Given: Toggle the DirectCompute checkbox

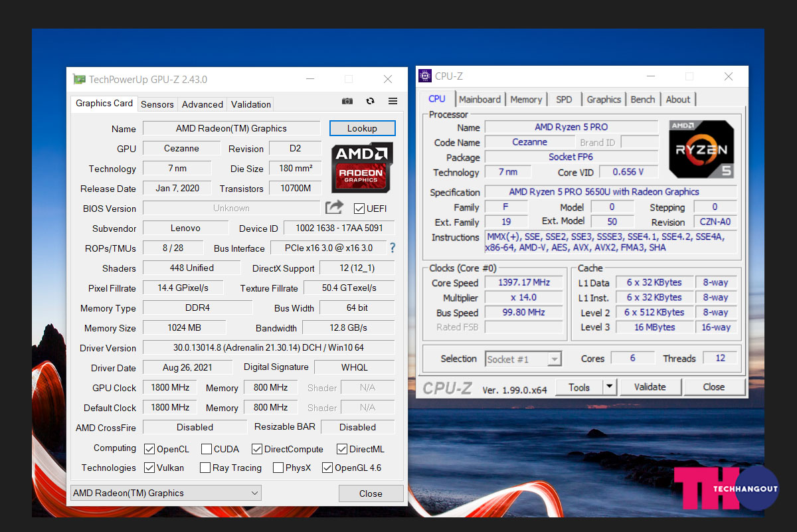Looking at the screenshot, I should (x=257, y=449).
